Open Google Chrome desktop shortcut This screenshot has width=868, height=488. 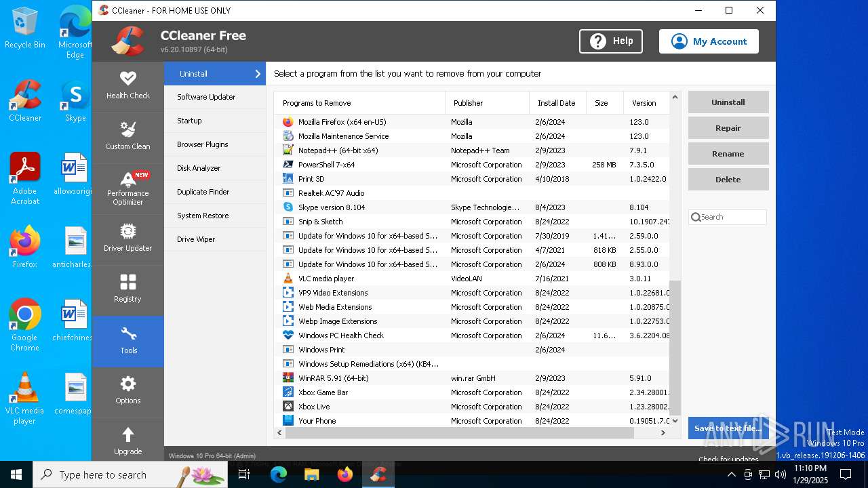tap(25, 325)
